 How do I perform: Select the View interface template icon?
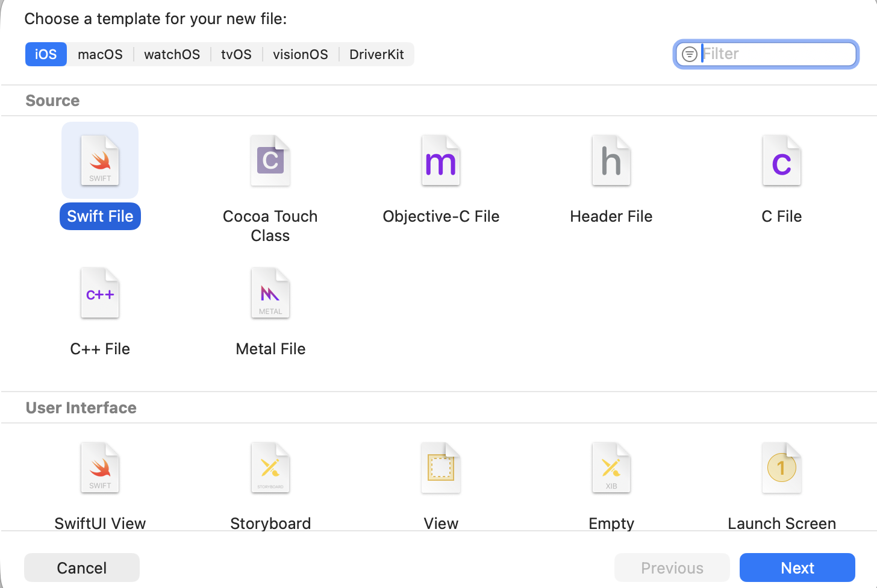[441, 468]
